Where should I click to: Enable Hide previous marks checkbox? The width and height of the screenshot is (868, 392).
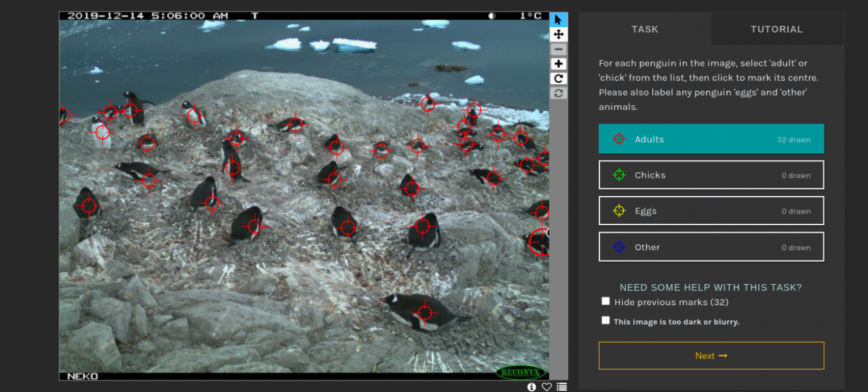pyautogui.click(x=606, y=301)
